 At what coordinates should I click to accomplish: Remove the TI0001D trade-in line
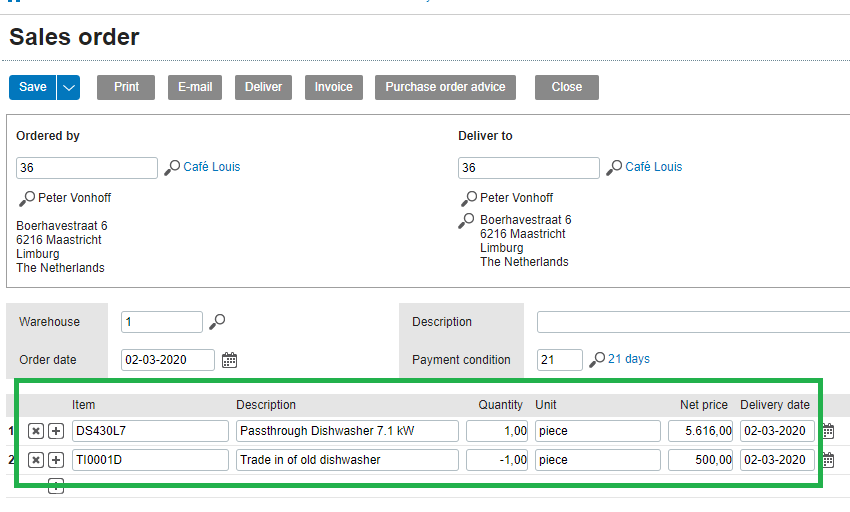tap(36, 460)
